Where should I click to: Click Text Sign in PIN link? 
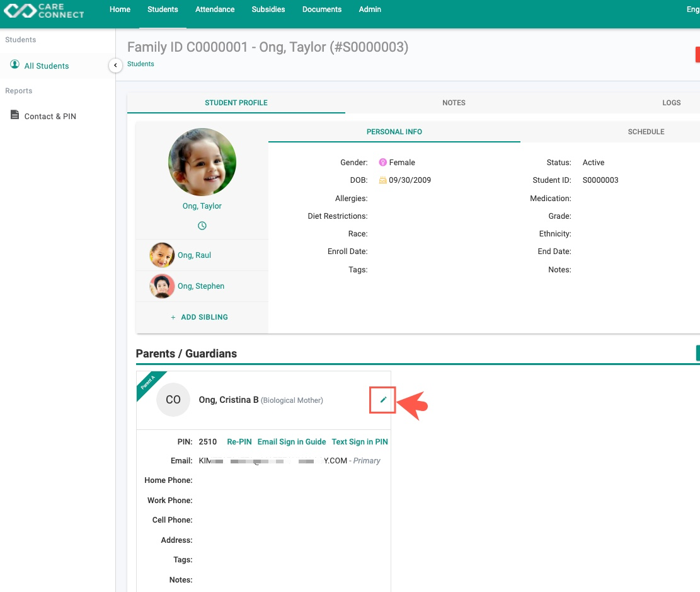point(360,442)
